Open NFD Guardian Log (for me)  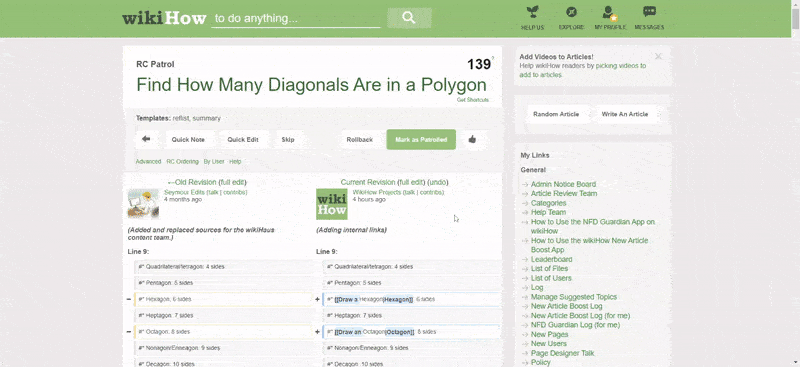click(576, 325)
